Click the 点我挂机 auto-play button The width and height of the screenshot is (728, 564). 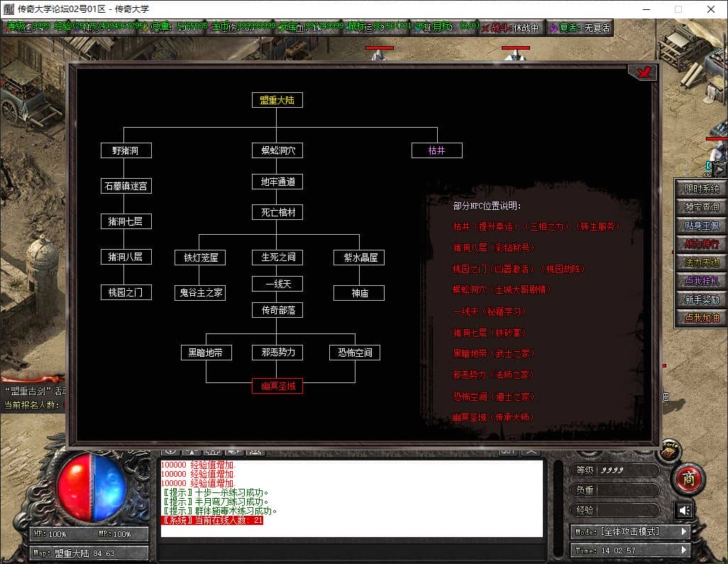pos(701,281)
